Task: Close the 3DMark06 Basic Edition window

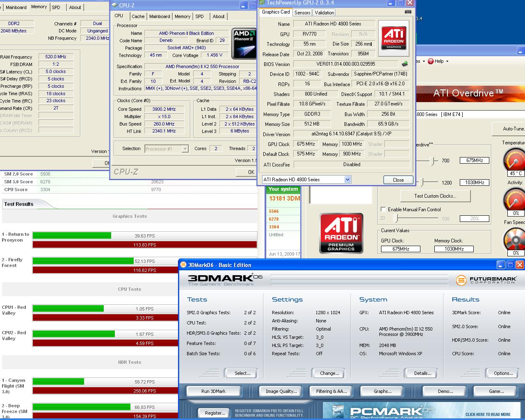Action: click(x=520, y=265)
